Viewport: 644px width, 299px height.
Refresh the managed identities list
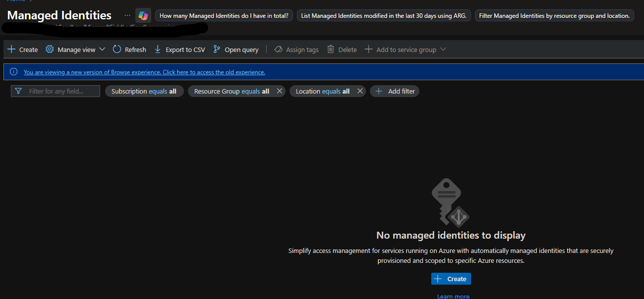[x=129, y=50]
